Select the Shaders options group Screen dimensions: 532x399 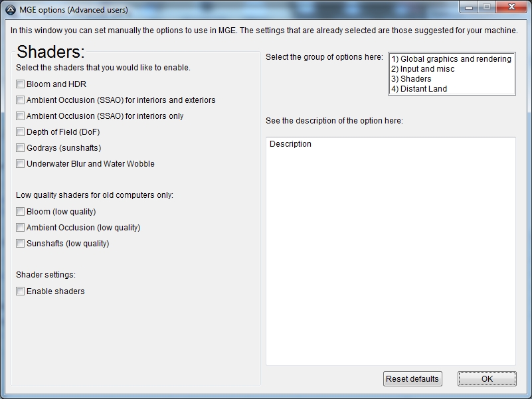tap(411, 79)
